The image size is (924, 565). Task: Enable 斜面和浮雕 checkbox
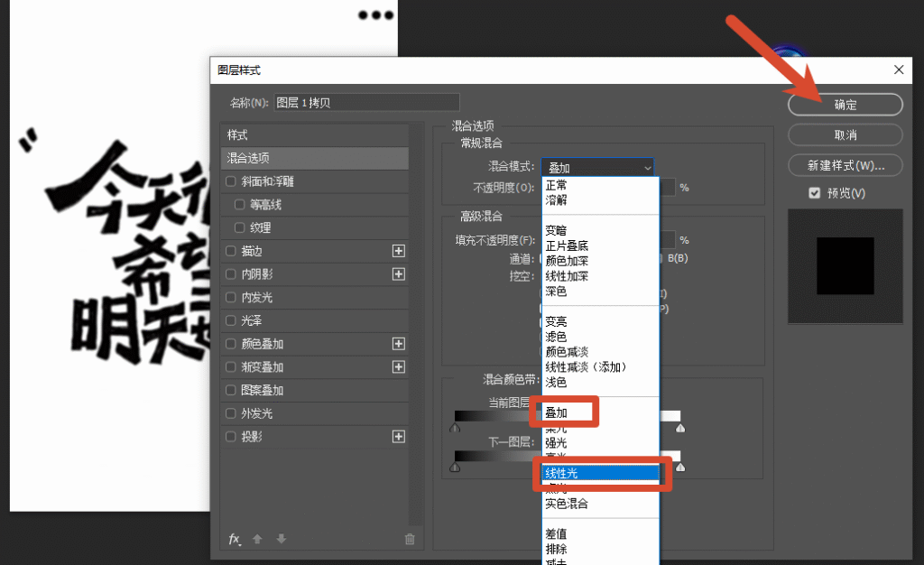pos(231,181)
